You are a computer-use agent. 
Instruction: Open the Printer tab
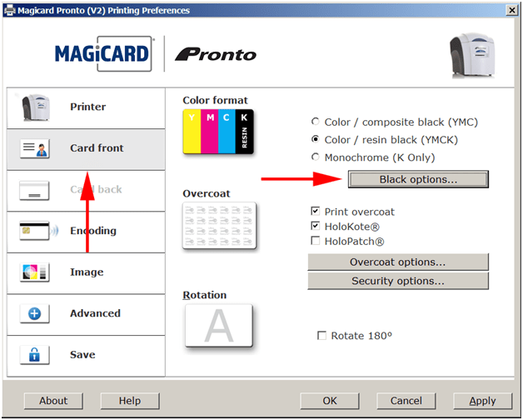86,108
